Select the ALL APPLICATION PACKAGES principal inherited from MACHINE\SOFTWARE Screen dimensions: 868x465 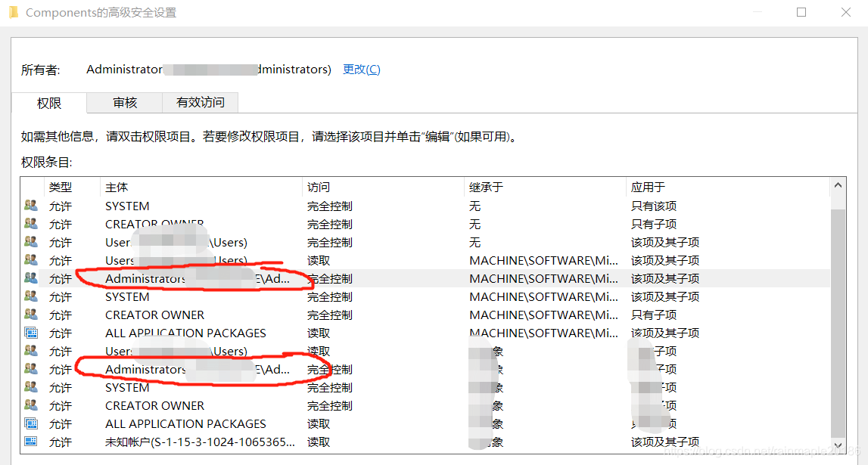coord(185,333)
